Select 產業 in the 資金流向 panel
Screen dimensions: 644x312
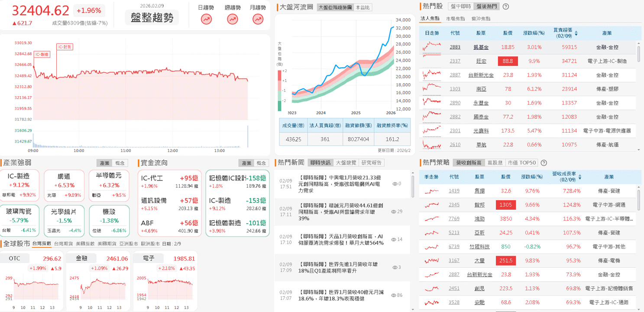(x=246, y=163)
